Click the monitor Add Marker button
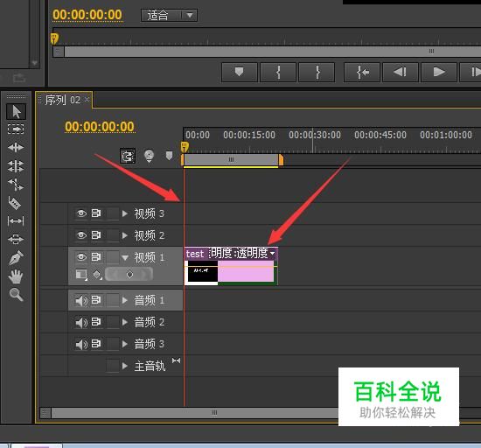 coord(240,72)
